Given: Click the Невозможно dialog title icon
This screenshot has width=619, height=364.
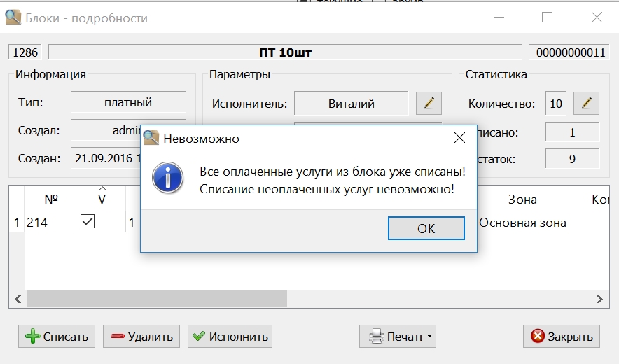Looking at the screenshot, I should 151,138.
